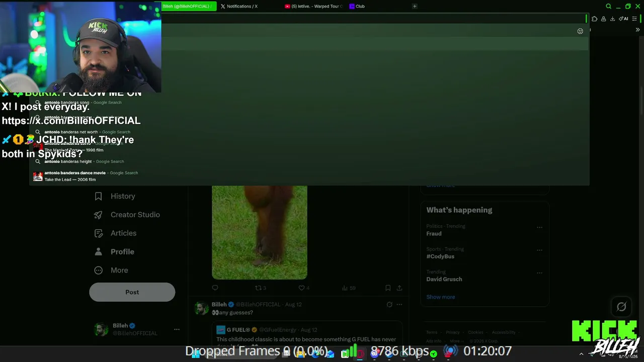Open the browser AI assistant button
The width and height of the screenshot is (644, 362).
tap(623, 19)
